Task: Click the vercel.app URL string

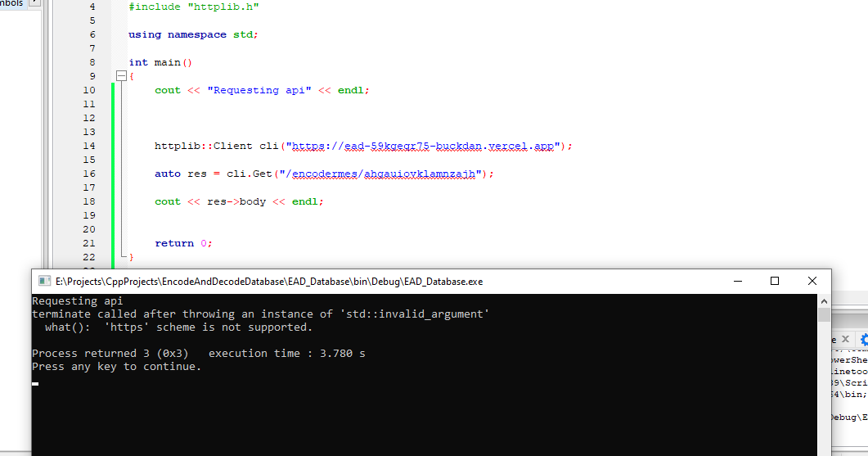Action: [423, 146]
